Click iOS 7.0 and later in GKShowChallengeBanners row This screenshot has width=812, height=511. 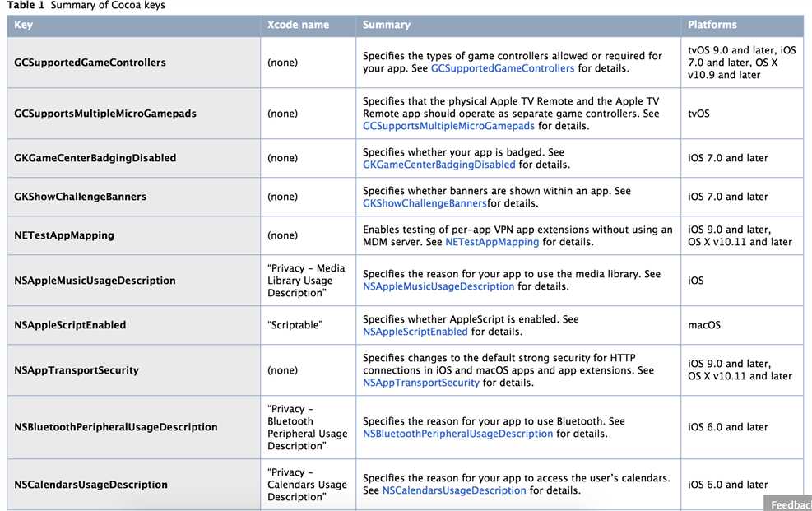pyautogui.click(x=727, y=197)
